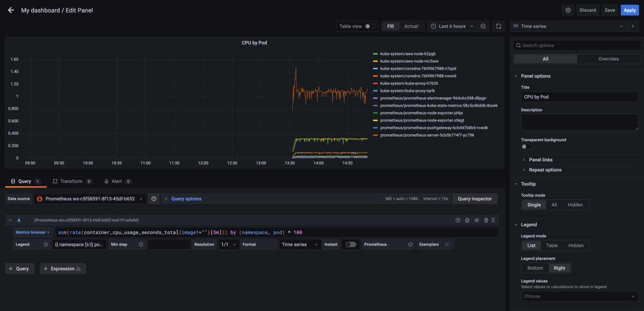Duplicate query A with the copy icon
This screenshot has height=311, width=644.
(467, 220)
